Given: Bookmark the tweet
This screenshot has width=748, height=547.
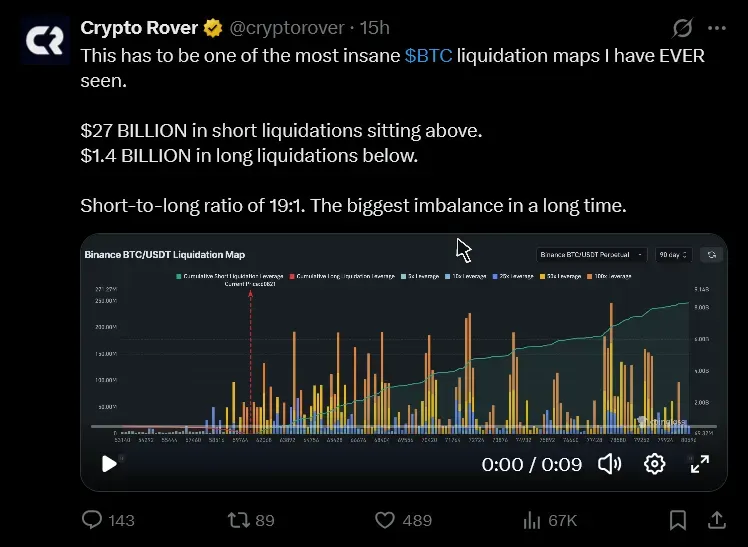Looking at the screenshot, I should tap(677, 520).
